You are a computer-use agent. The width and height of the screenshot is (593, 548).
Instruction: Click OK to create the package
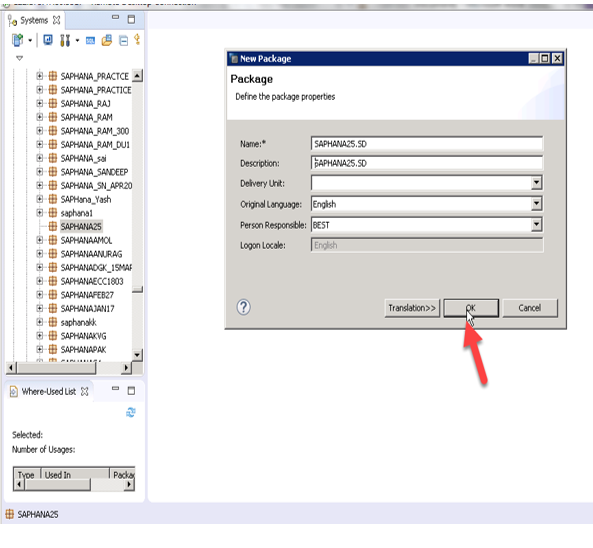click(x=471, y=308)
